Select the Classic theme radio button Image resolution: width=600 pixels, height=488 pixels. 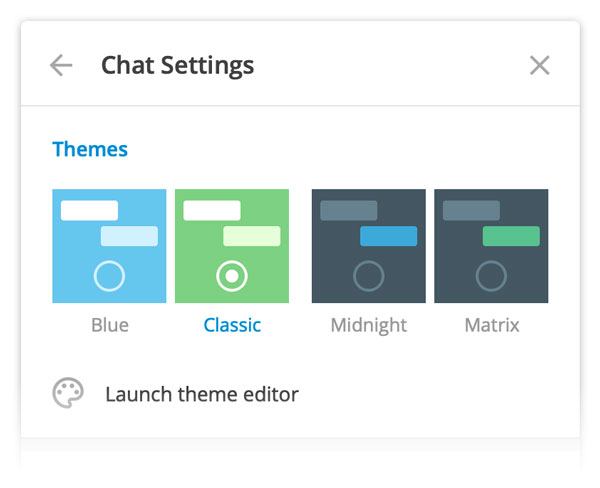[x=231, y=275]
